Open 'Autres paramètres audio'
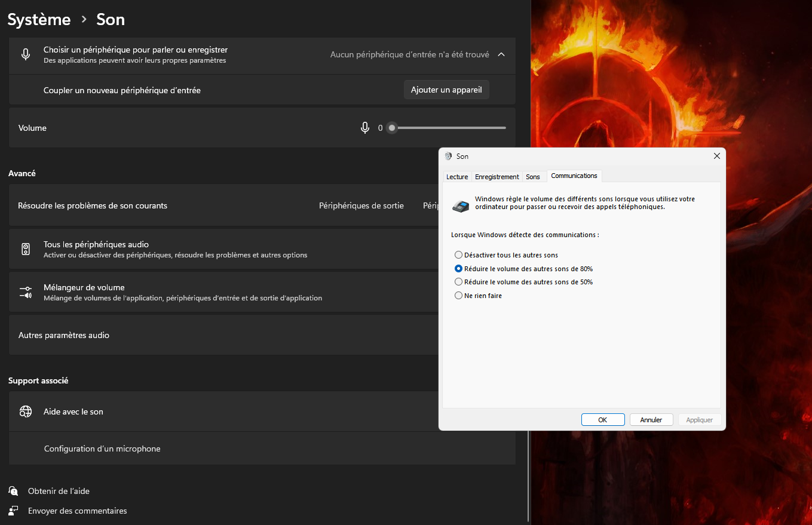The image size is (812, 525). point(223,335)
